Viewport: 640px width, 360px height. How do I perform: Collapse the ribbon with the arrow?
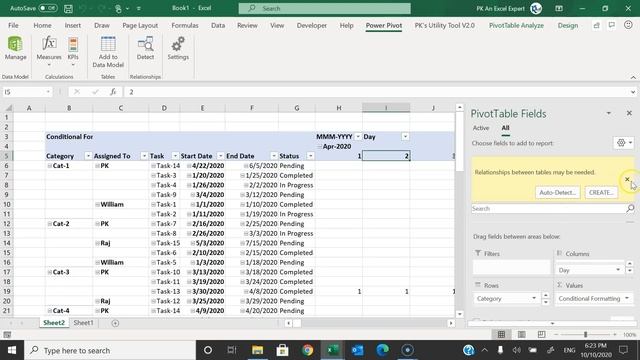(x=633, y=77)
